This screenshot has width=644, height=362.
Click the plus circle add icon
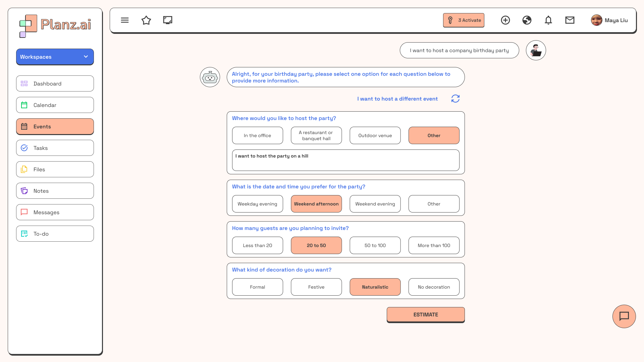(505, 20)
